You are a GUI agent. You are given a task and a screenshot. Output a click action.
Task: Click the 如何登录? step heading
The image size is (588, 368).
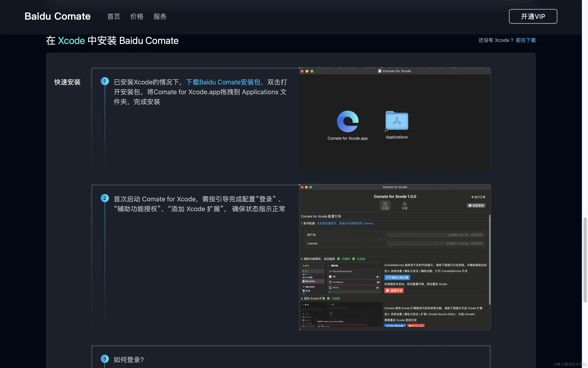point(129,359)
